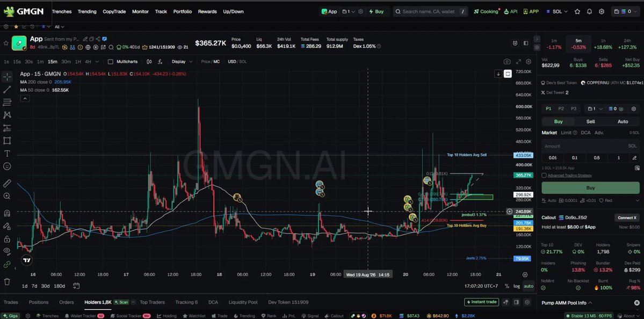The width and height of the screenshot is (644, 319).
Task: Toggle log scale on the chart
Action: 516,286
